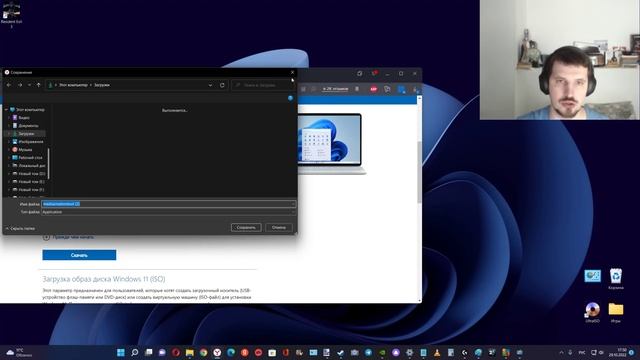Open Telegram from taskbar

click(369, 352)
